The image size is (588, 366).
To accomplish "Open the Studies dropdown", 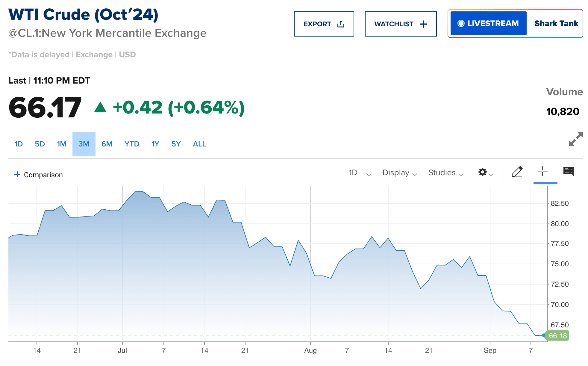I will click(445, 173).
